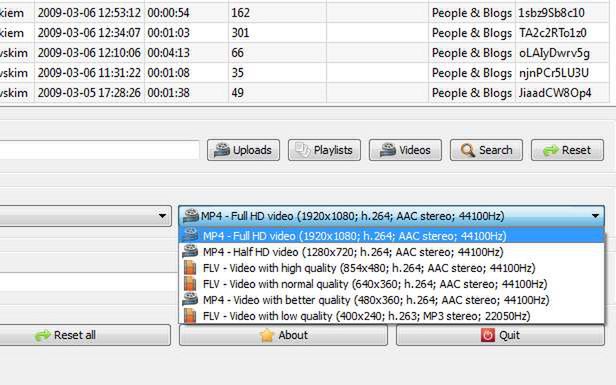Click date cell 2009-03-05 17:28:26
616x385 pixels.
pos(90,93)
